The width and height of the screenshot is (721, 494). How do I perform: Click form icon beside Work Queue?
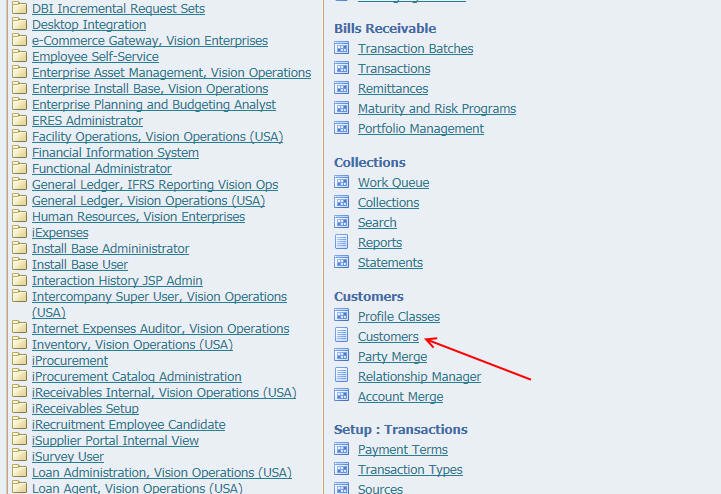342,182
